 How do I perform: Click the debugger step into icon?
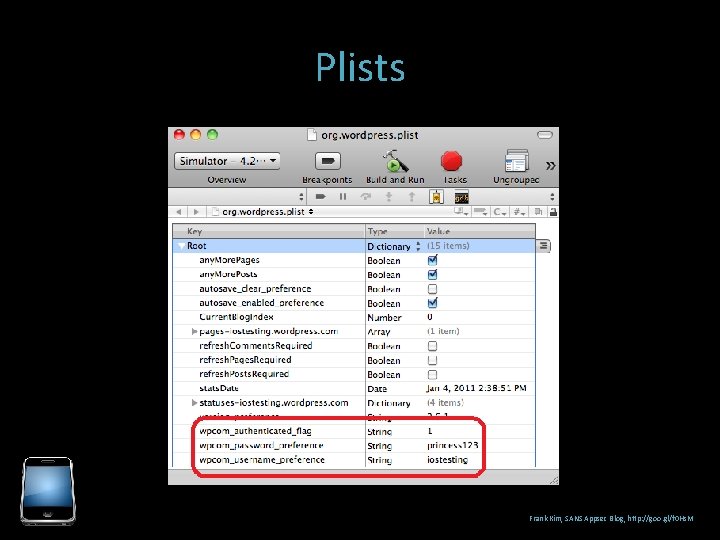(x=389, y=197)
